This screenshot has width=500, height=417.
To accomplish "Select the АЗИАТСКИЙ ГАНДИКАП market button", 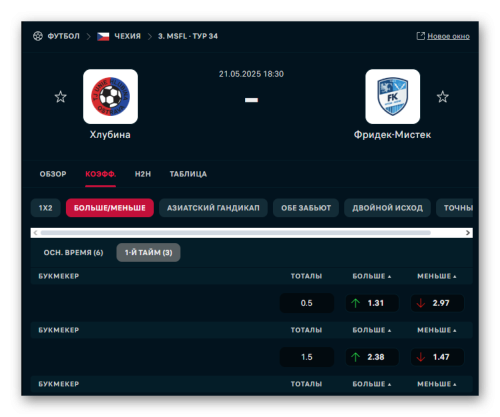I will [x=213, y=208].
